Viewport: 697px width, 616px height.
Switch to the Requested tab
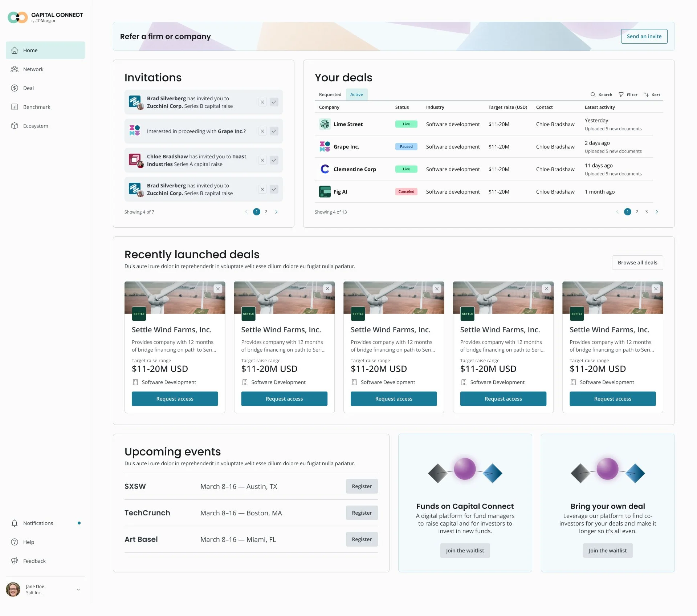click(330, 95)
